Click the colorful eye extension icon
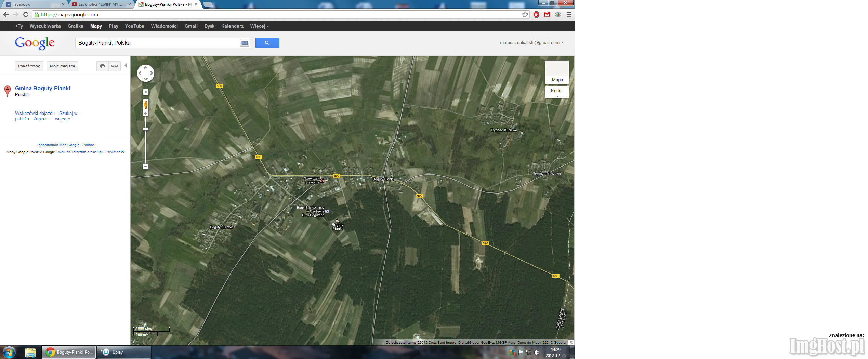The image size is (868, 359). 558,14
